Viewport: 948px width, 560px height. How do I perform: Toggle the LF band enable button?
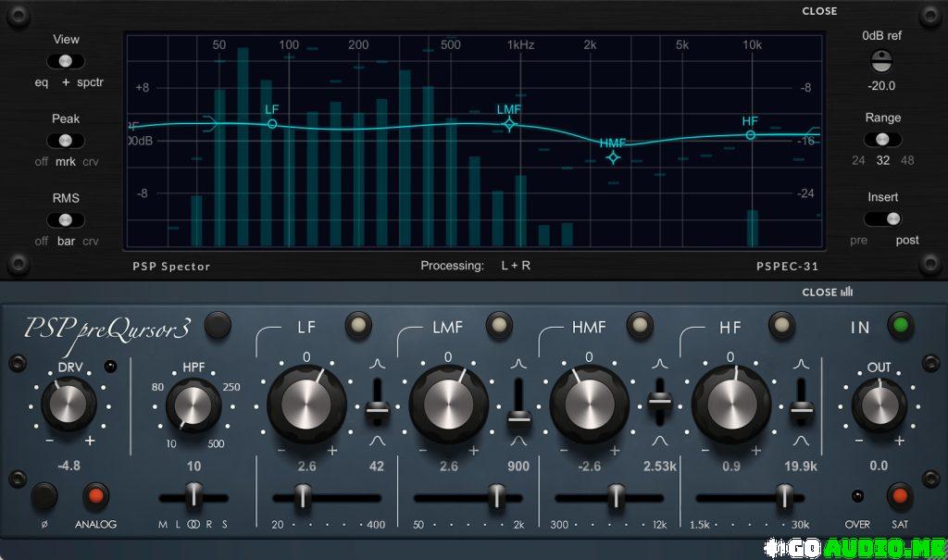coord(358,326)
